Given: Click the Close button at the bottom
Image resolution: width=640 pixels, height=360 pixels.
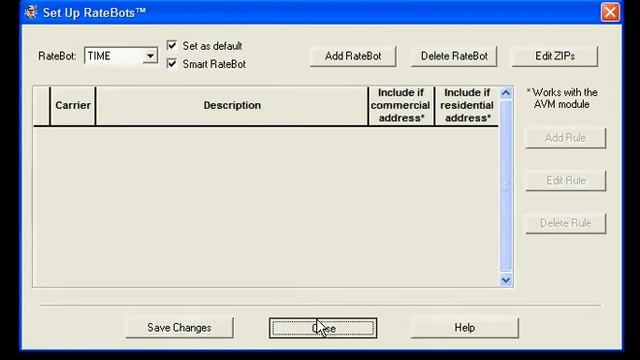Looking at the screenshot, I should point(323,328).
